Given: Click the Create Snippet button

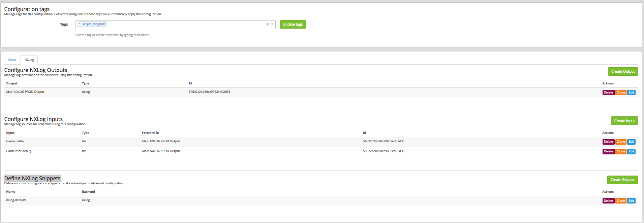Looking at the screenshot, I should pyautogui.click(x=622, y=180).
